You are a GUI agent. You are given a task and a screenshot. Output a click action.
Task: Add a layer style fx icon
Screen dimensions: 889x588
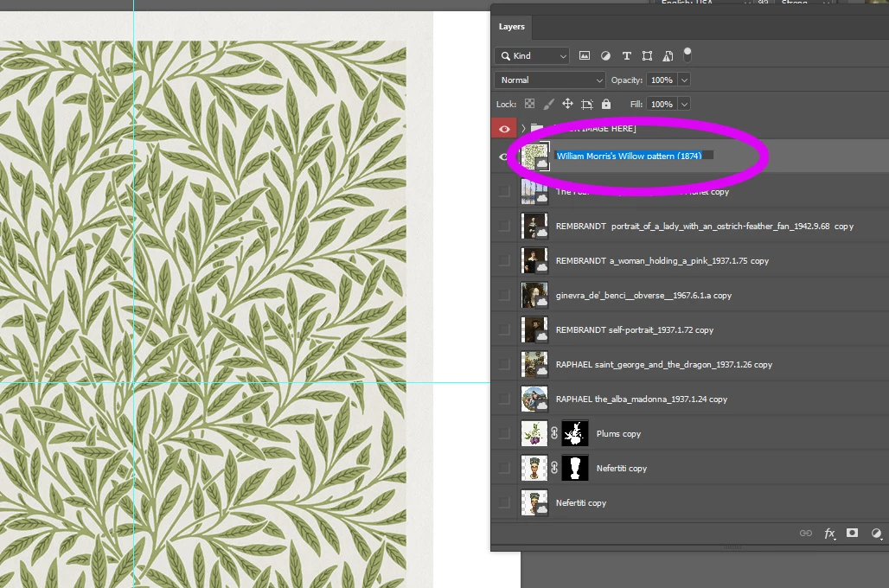click(829, 533)
